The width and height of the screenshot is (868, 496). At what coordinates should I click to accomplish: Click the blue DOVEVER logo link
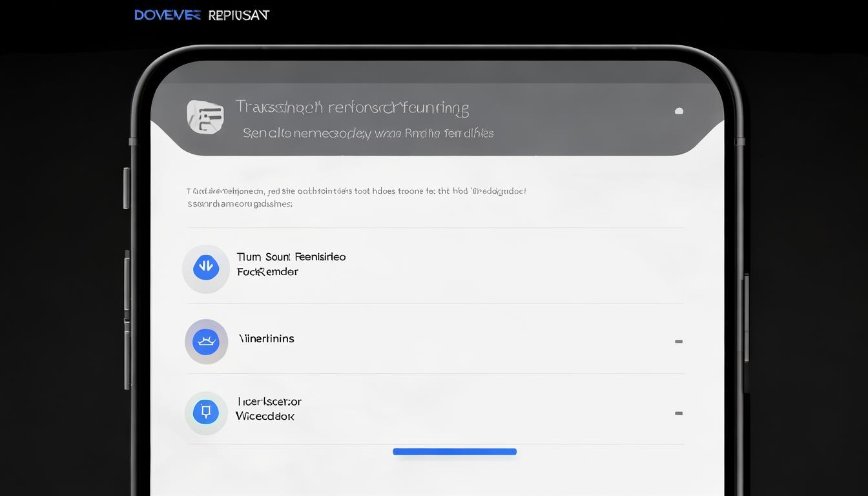point(167,15)
